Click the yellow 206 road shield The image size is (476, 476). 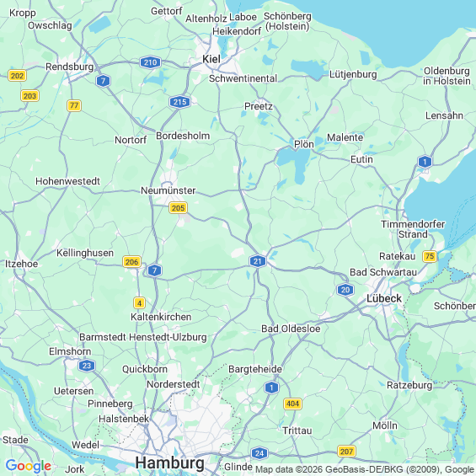point(131,262)
